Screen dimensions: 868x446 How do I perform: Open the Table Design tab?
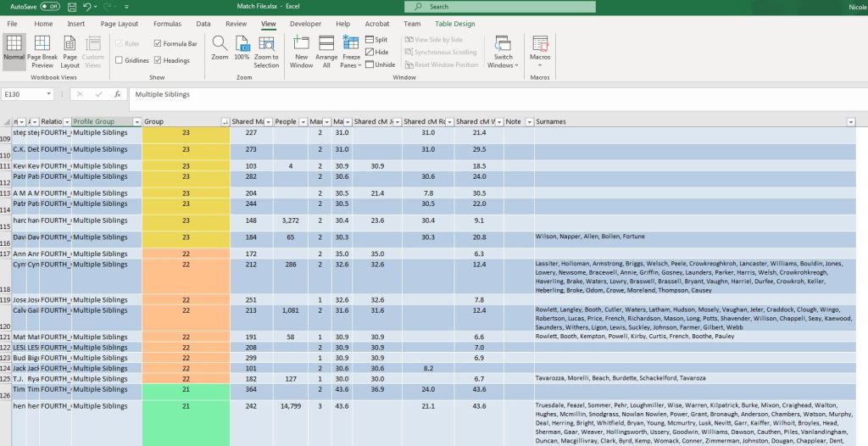(454, 24)
